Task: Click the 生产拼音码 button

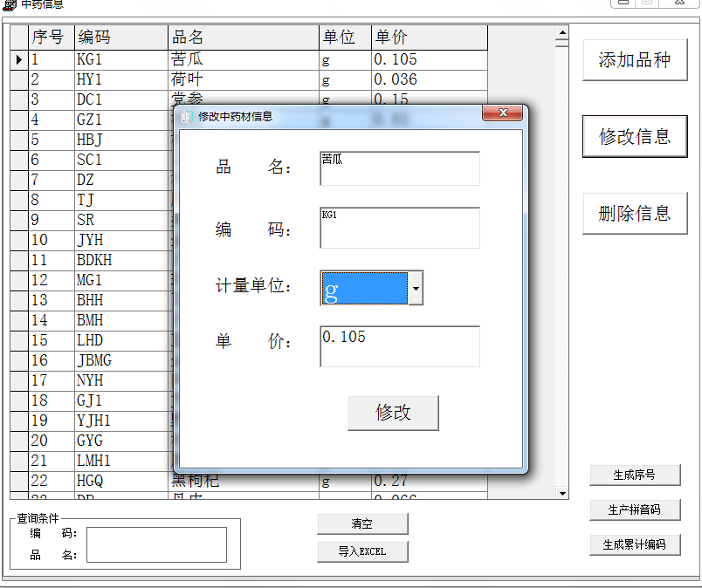Action: tap(635, 510)
